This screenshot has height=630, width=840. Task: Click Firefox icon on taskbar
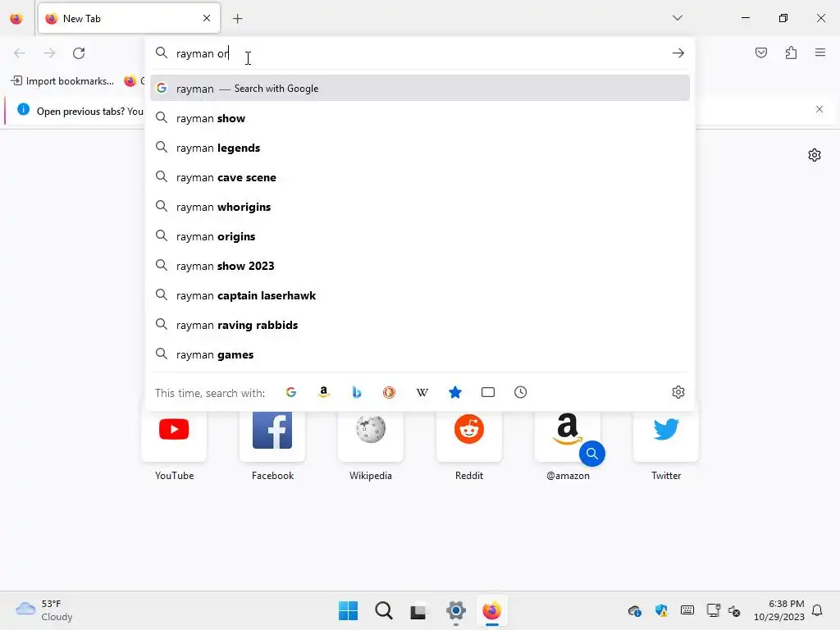tap(492, 610)
